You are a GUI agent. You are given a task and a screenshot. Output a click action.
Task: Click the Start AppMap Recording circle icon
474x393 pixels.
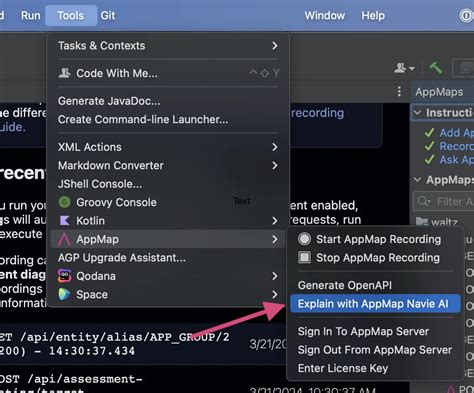coord(304,239)
